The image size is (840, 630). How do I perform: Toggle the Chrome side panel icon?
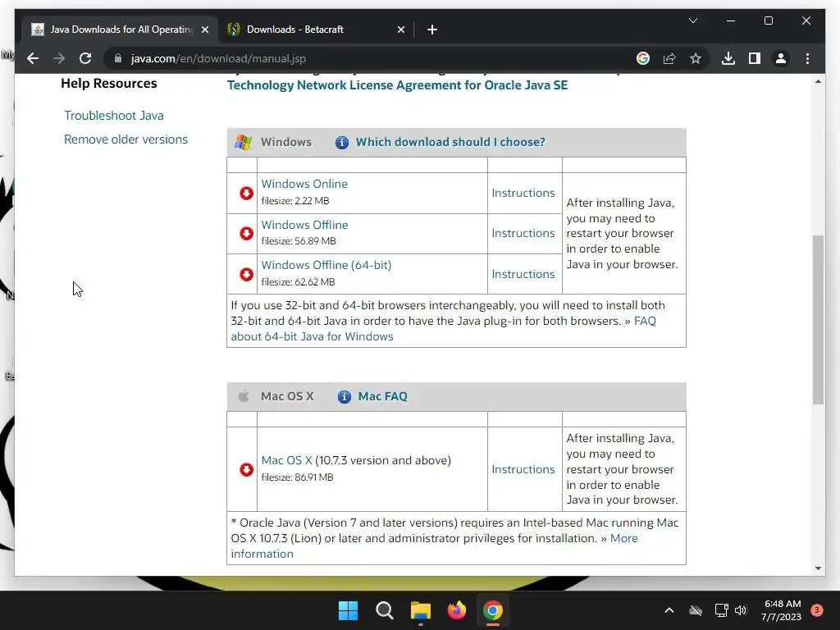tap(755, 58)
